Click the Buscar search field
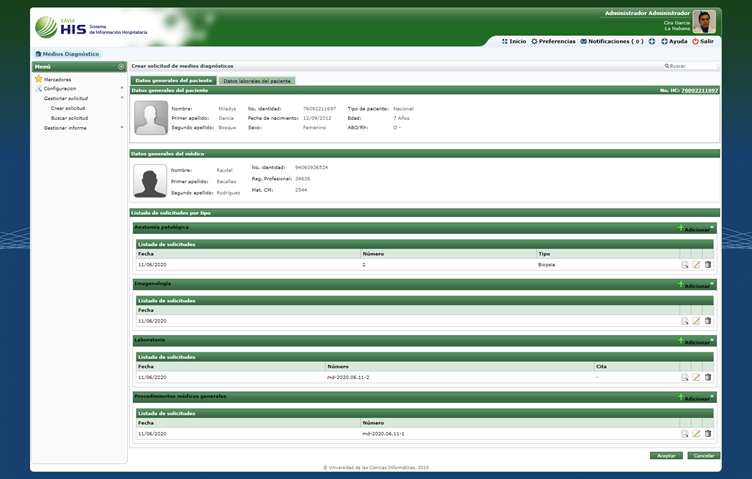This screenshot has width=752, height=479. [692, 66]
